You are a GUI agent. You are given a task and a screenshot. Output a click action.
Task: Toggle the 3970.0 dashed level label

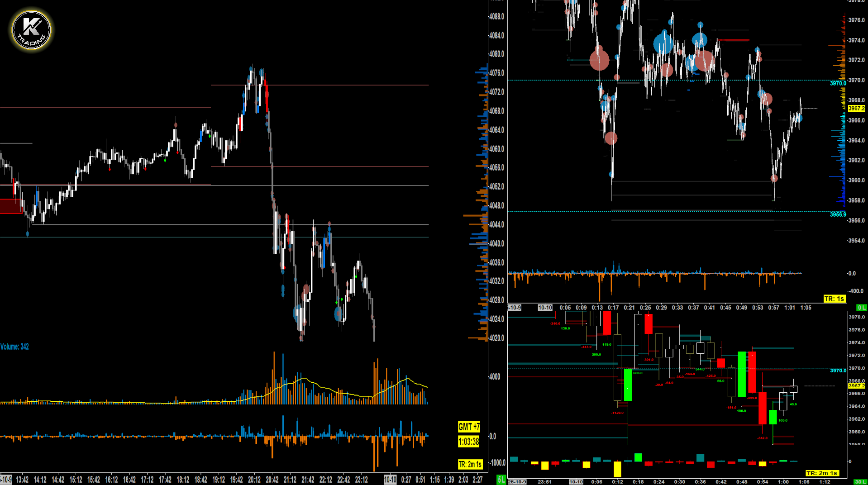[837, 83]
